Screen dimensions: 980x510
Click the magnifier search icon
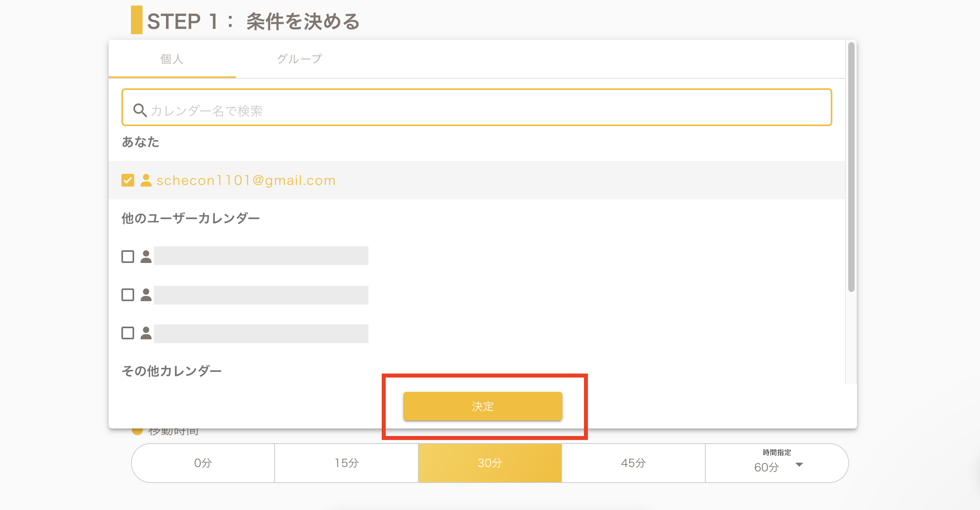pyautogui.click(x=140, y=110)
